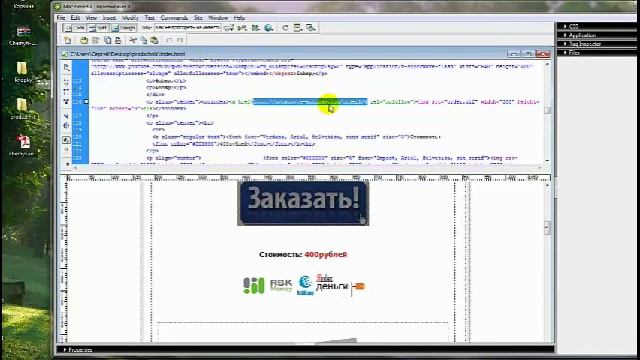Image resolution: width=640 pixels, height=360 pixels.
Task: Click the Cut scissors icon
Action: pos(133,40)
